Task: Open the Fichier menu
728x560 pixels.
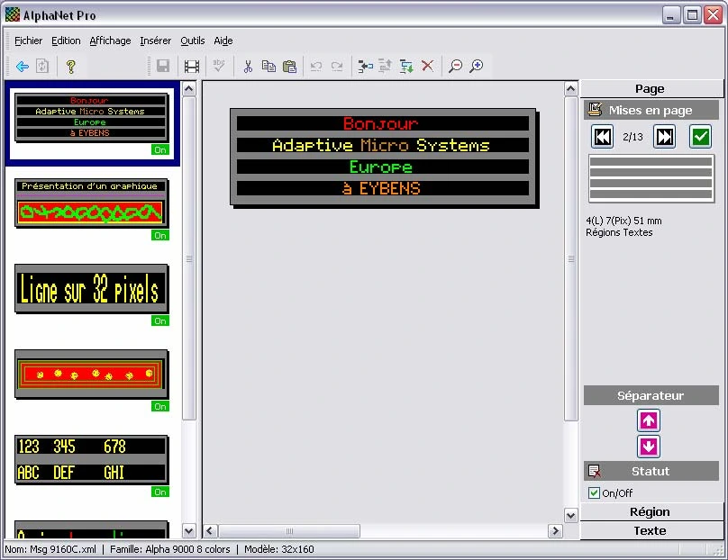Action: pos(28,41)
